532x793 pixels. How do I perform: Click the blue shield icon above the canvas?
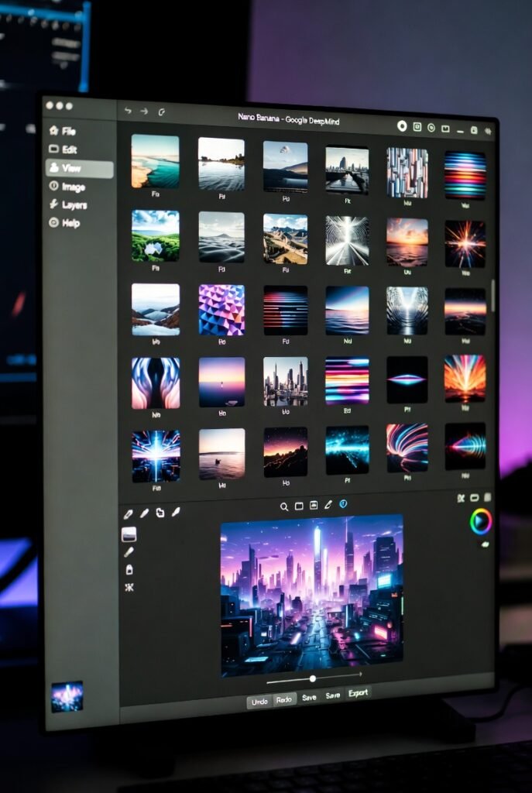click(343, 503)
